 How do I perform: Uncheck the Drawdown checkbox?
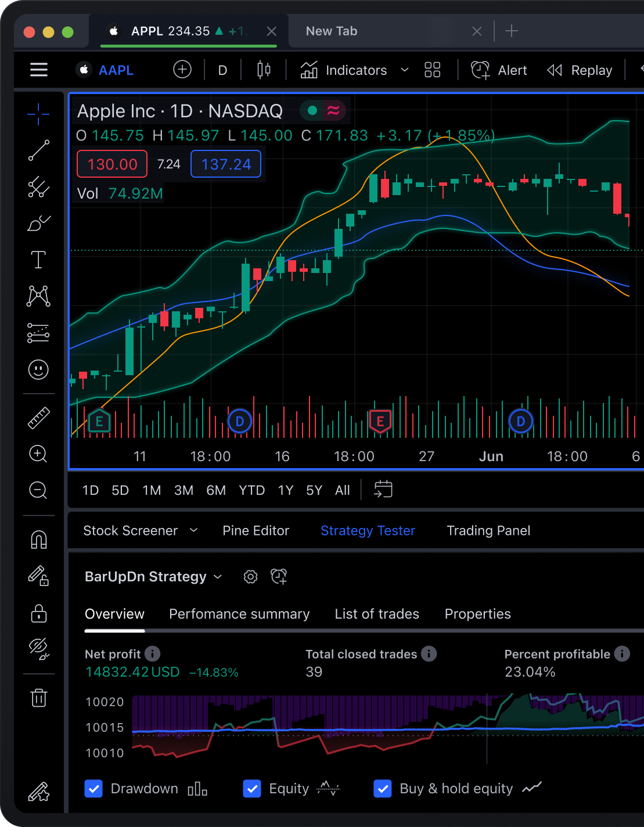point(93,789)
